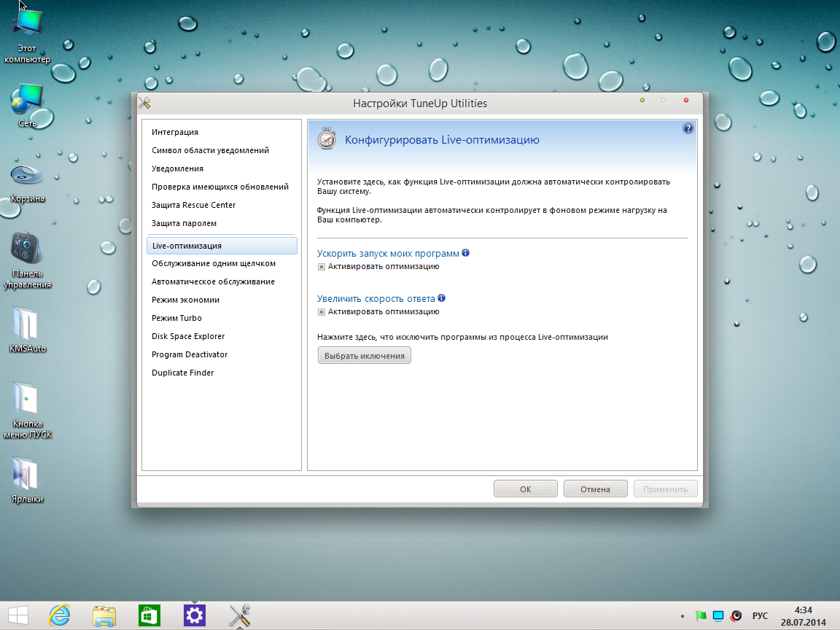
Task: Confirm with the OK button
Action: point(526,489)
